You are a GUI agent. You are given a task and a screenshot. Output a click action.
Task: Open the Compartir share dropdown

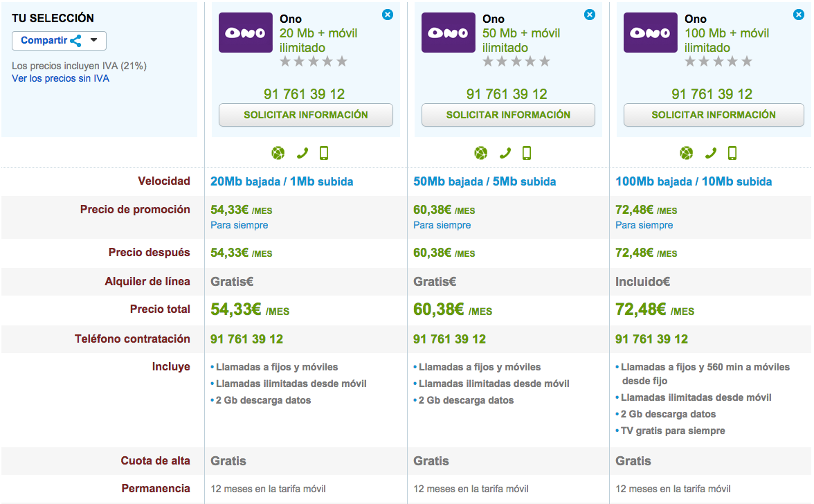[x=60, y=40]
